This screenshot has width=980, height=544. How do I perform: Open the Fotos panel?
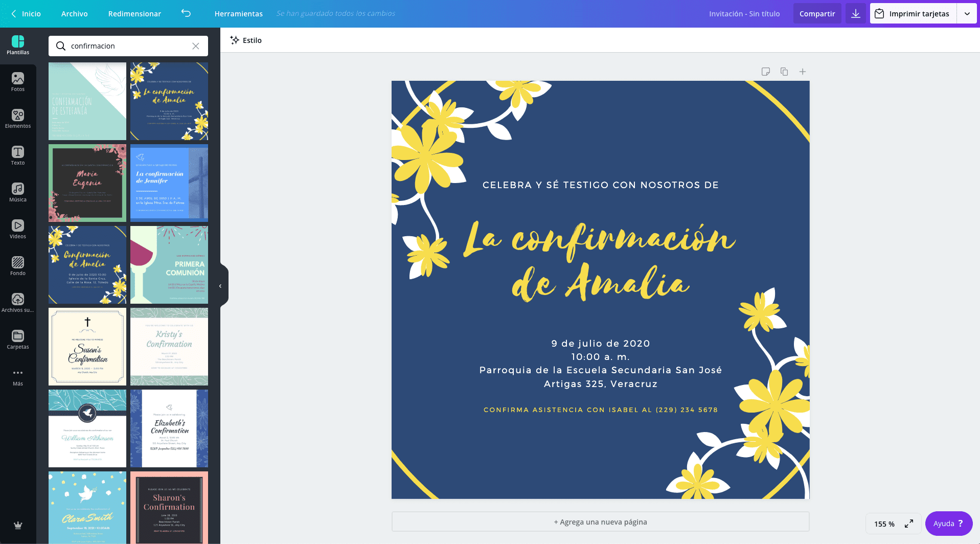pyautogui.click(x=18, y=82)
